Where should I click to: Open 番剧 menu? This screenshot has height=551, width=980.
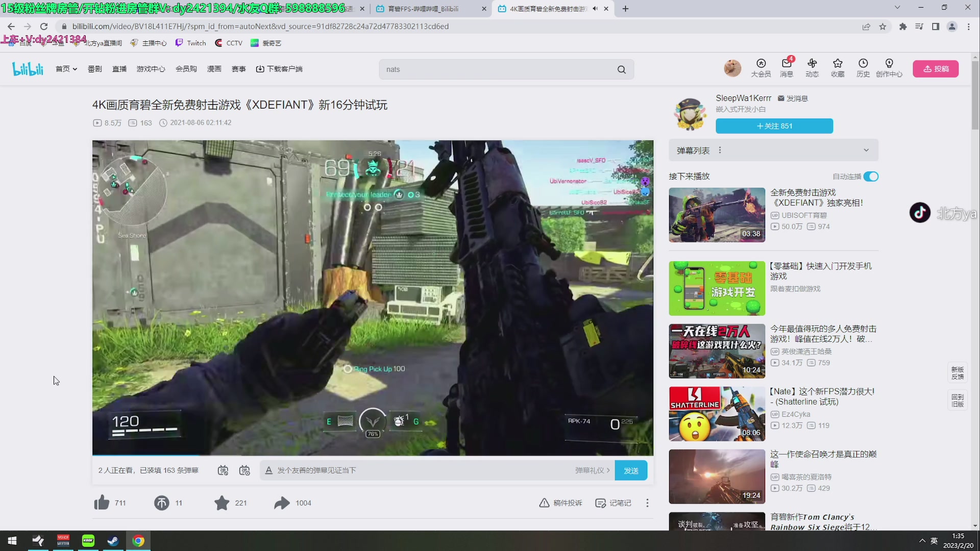point(95,69)
